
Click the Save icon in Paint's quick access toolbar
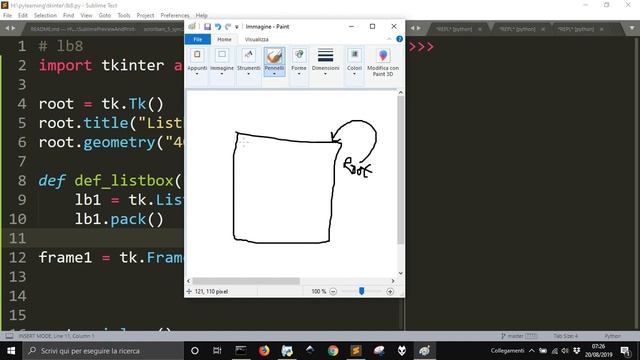(x=207, y=27)
